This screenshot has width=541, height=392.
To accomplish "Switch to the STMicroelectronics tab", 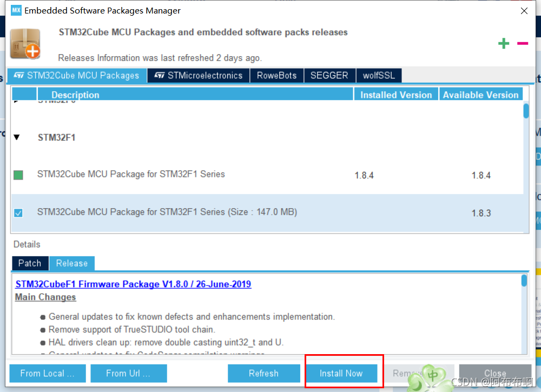I will pos(199,76).
